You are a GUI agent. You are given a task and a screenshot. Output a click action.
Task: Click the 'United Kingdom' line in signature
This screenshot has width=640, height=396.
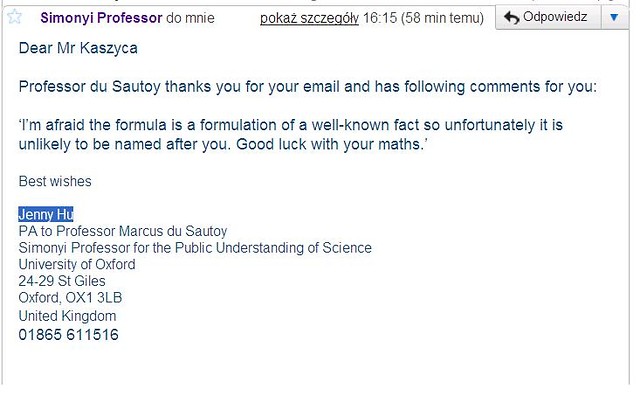point(67,316)
